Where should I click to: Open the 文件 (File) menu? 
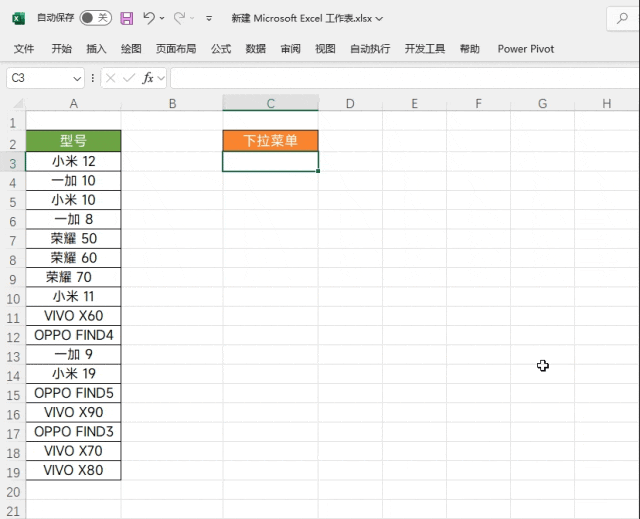(24, 49)
